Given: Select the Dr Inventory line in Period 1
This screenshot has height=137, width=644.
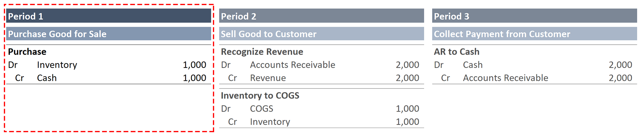Looking at the screenshot, I should pos(109,65).
